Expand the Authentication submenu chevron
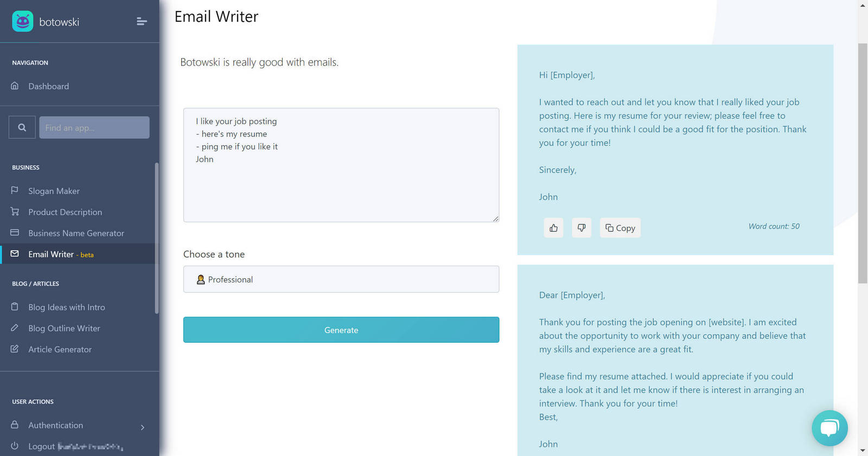868x456 pixels. pos(143,427)
